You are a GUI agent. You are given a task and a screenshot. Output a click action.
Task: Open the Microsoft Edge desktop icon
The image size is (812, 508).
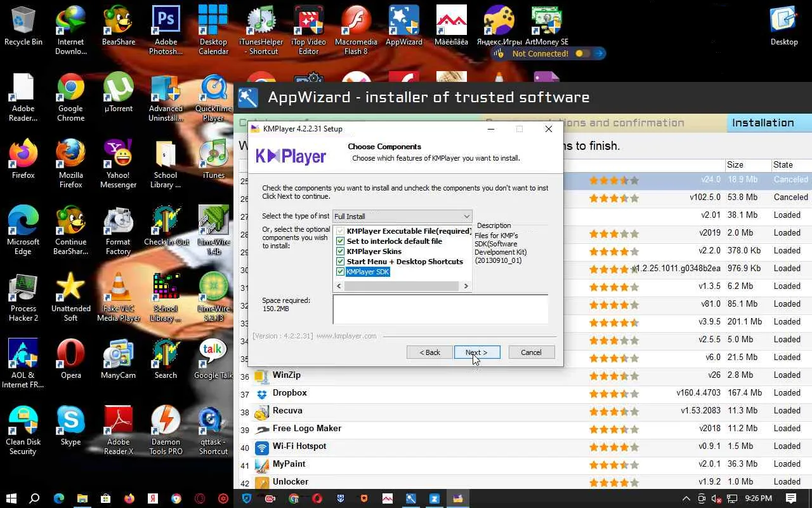coord(23,231)
